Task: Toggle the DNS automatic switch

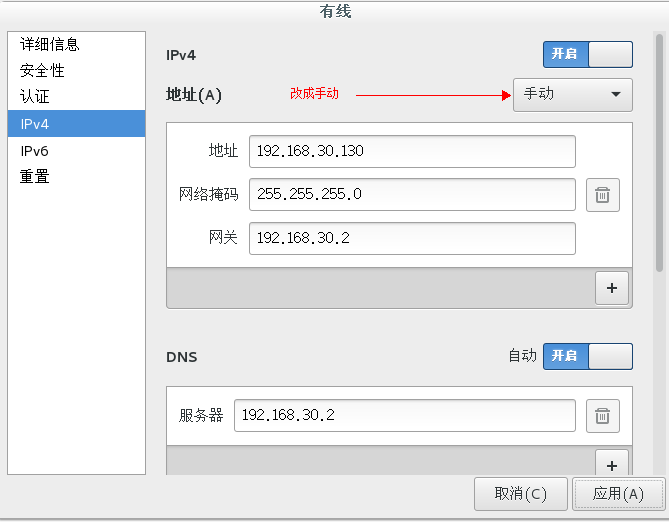Action: tap(588, 356)
